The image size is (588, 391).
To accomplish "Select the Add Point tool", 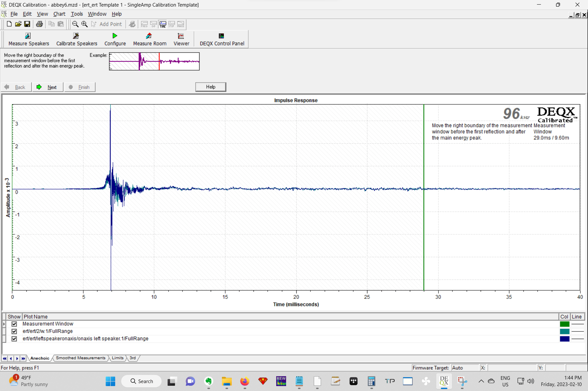I will (107, 24).
